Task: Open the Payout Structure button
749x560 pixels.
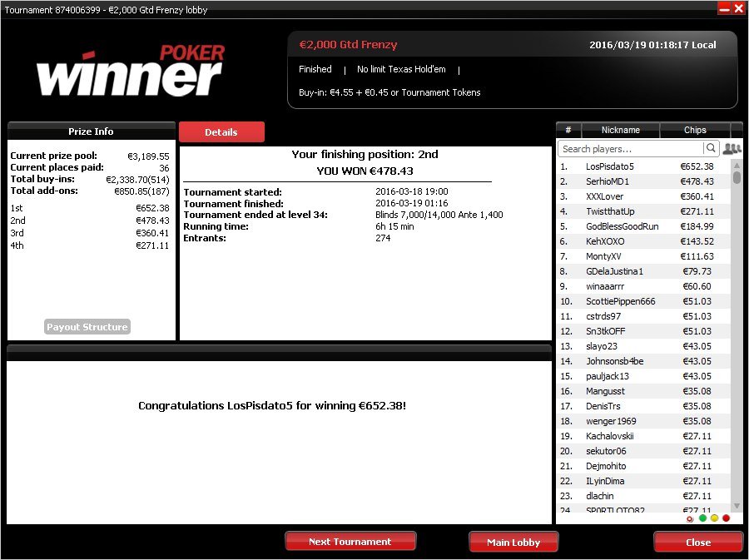Action: click(x=87, y=327)
